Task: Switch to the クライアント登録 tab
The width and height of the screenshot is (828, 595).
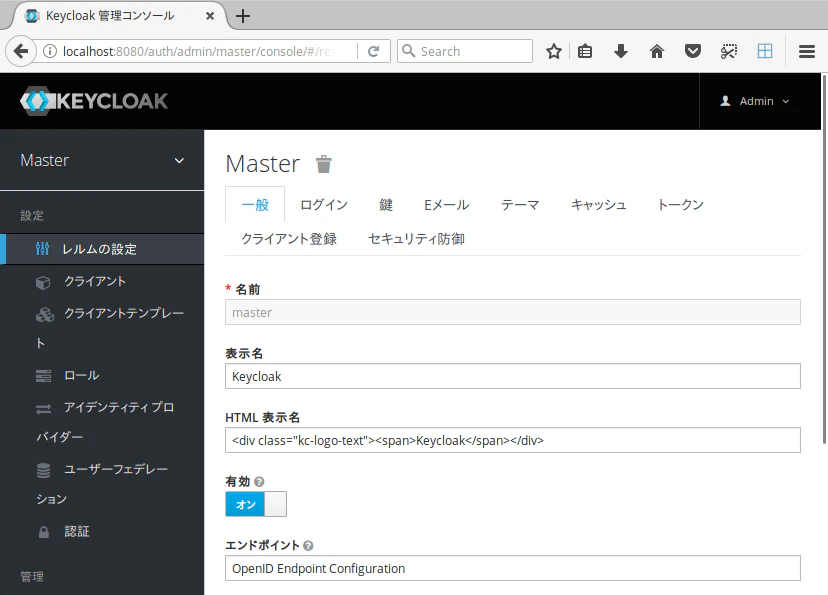Action: click(x=289, y=239)
